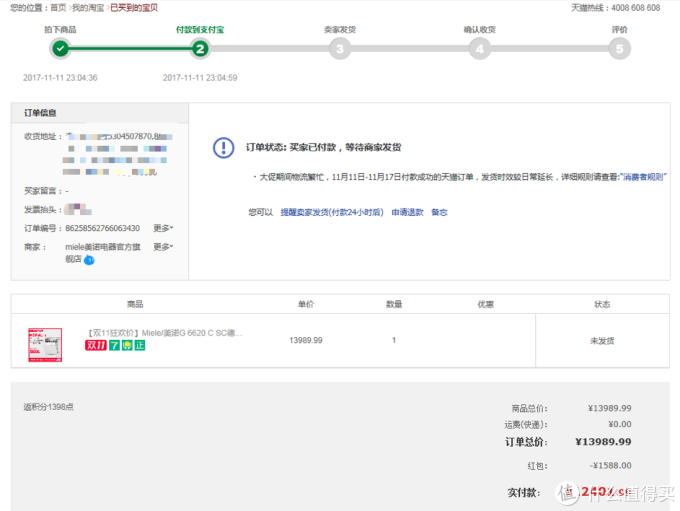Click the 单价 column header
Image resolution: width=680 pixels, height=511 pixels.
(x=306, y=304)
